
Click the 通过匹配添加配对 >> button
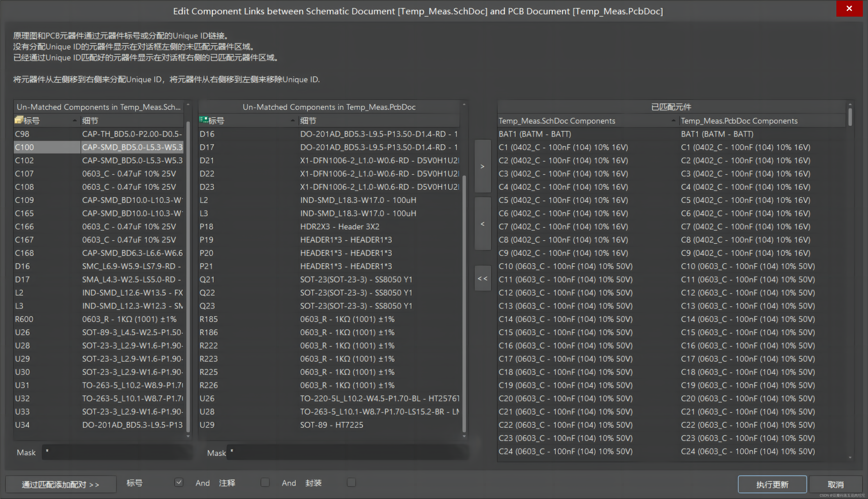(x=61, y=485)
